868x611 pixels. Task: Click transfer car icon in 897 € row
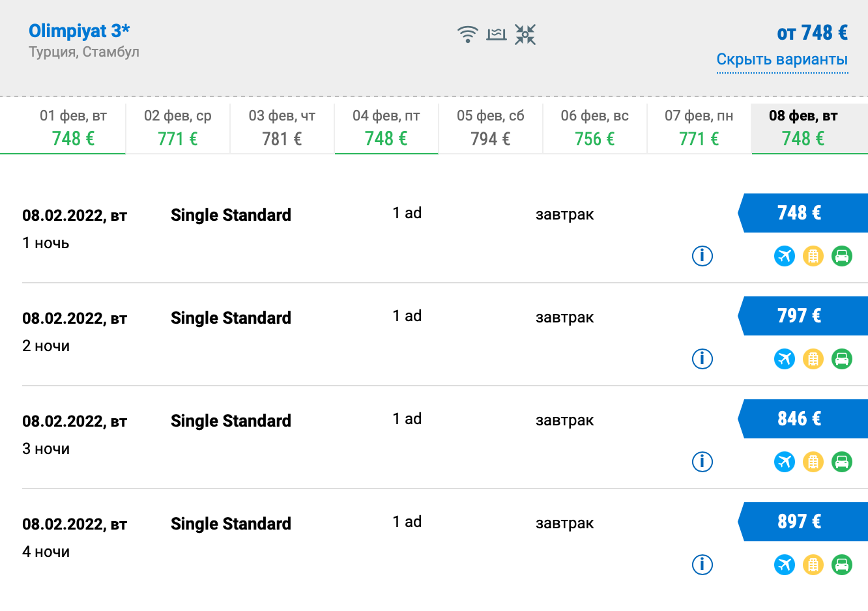[842, 565]
